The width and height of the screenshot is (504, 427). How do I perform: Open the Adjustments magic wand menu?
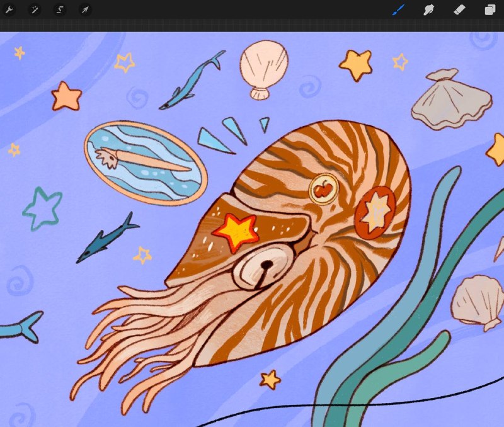[x=35, y=9]
